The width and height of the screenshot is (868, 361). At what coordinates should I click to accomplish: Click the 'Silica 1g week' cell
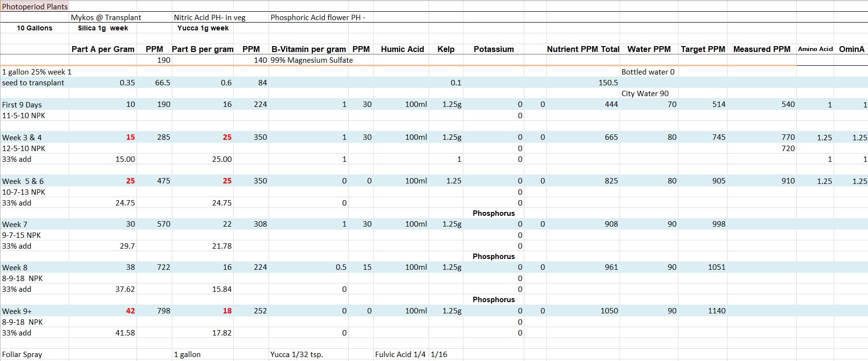pyautogui.click(x=103, y=28)
